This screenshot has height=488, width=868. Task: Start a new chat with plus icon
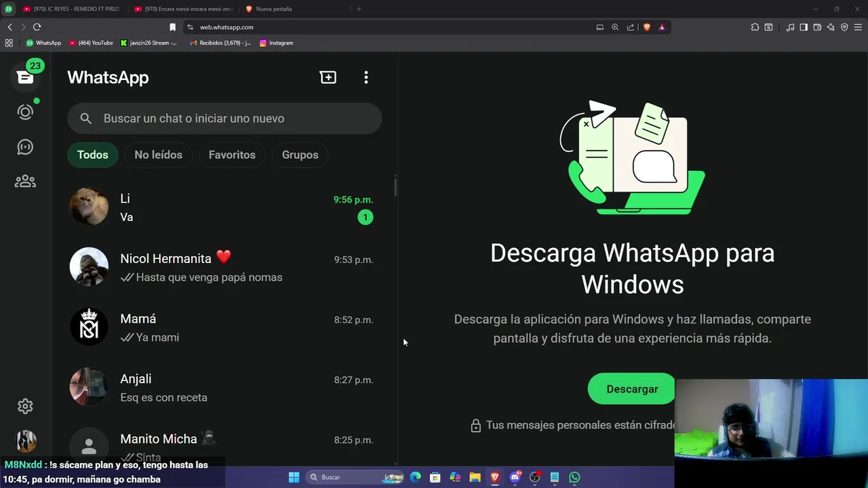click(x=328, y=77)
